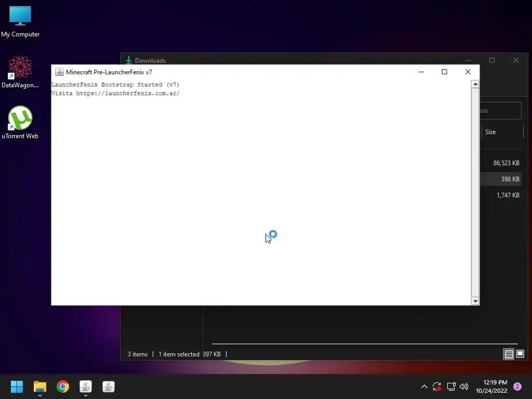Screen dimensions: 532x399
Task: Switch Downloads to large icons view
Action: click(520, 354)
